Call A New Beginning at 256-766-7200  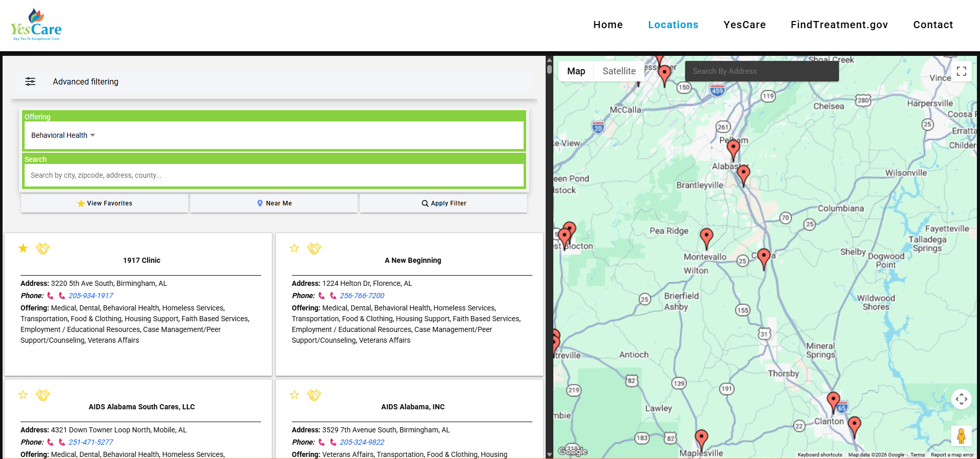pyautogui.click(x=362, y=296)
